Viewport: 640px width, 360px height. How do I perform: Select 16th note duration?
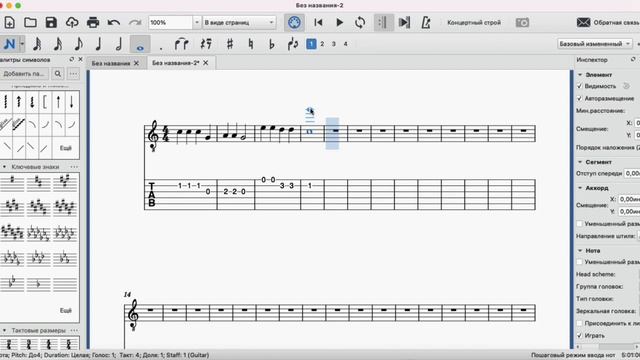tap(58, 44)
